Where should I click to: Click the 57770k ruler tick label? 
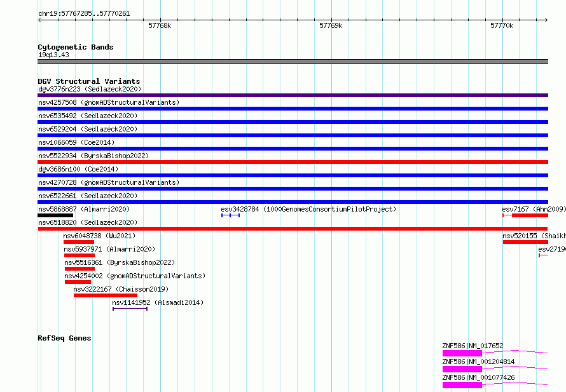502,25
